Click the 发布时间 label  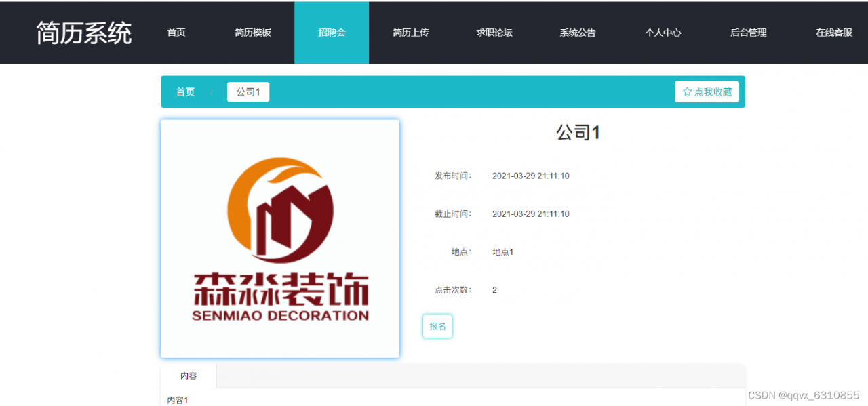point(453,176)
